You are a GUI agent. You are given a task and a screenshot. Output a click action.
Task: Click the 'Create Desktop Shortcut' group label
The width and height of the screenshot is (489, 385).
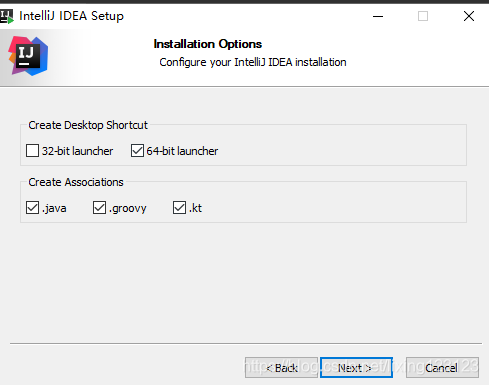click(88, 125)
